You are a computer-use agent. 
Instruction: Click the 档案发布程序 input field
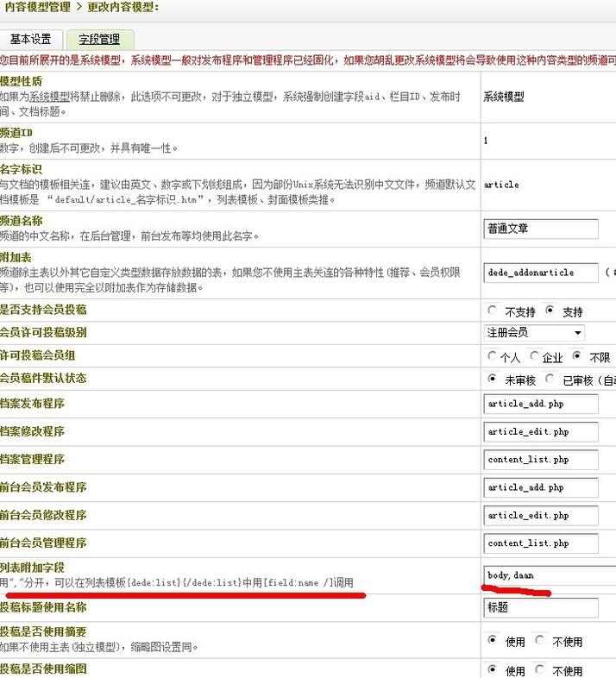point(529,403)
